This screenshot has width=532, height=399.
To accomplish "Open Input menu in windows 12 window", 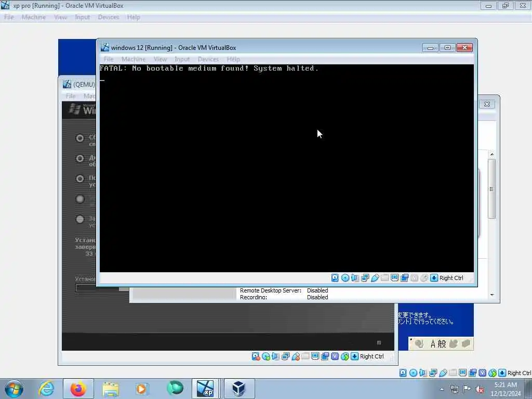I will pos(182,59).
